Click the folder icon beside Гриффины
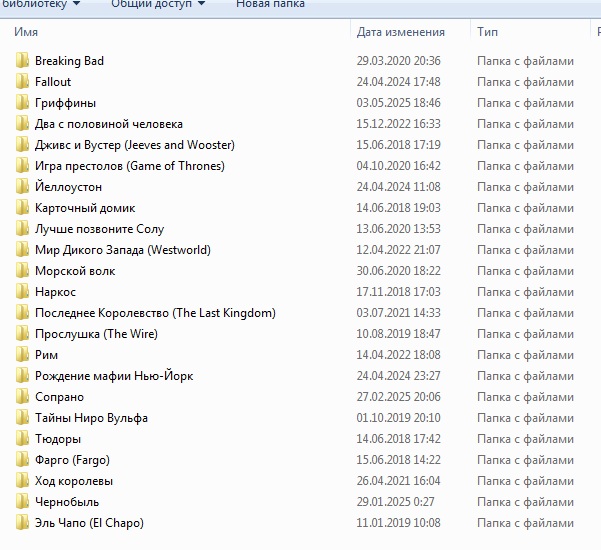601x550 pixels. pyautogui.click(x=22, y=103)
